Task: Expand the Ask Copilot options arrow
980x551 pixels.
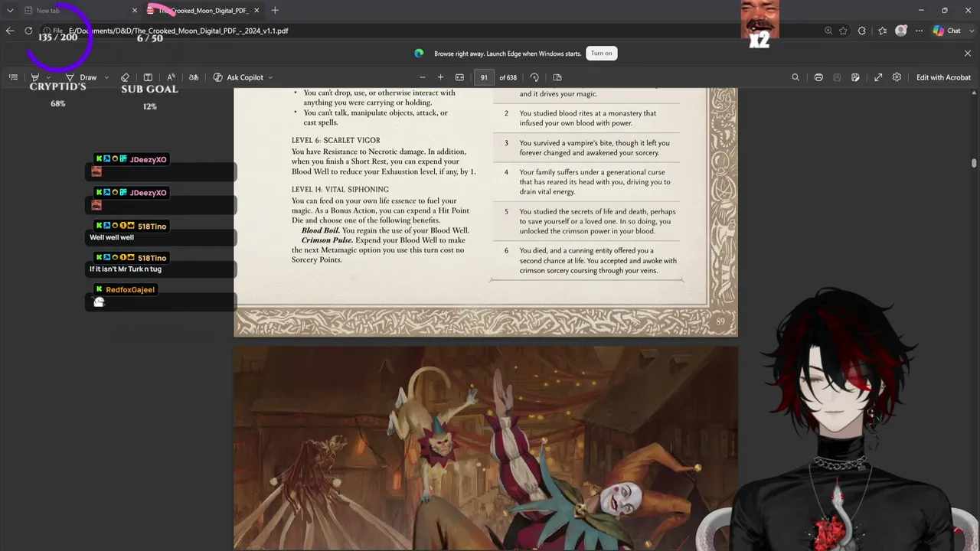Action: (x=271, y=77)
